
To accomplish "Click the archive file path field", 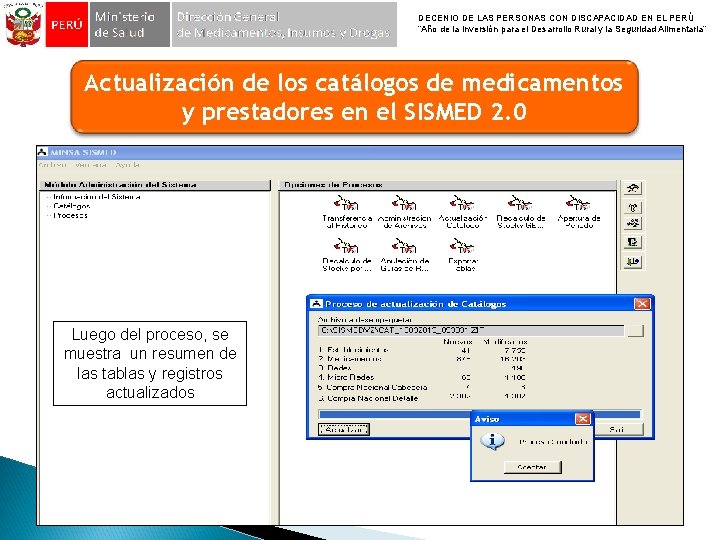I will click(x=471, y=330).
